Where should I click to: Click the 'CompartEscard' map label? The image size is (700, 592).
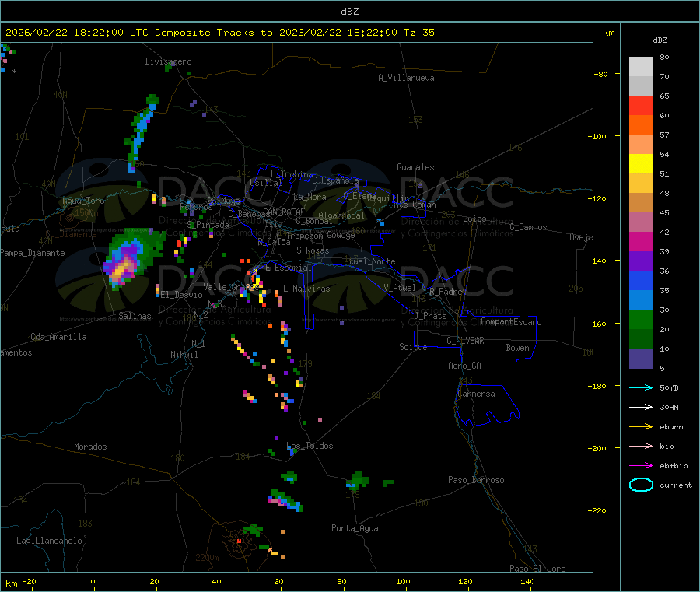coord(511,322)
